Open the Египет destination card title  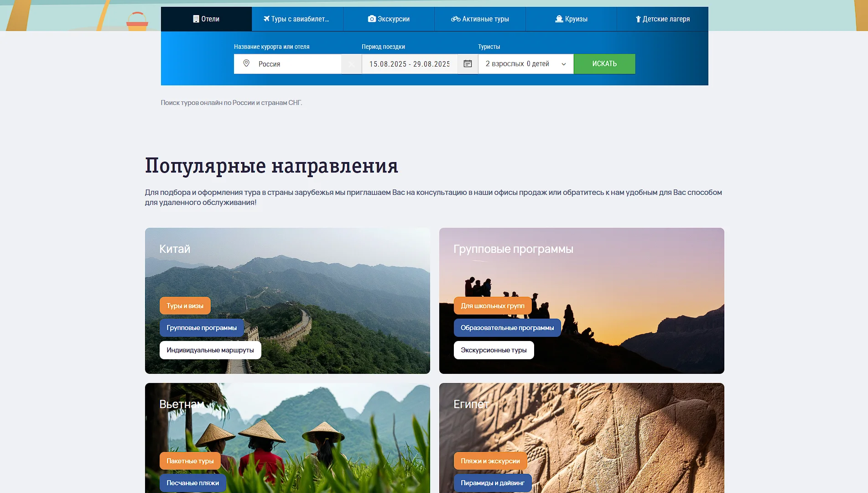(471, 404)
